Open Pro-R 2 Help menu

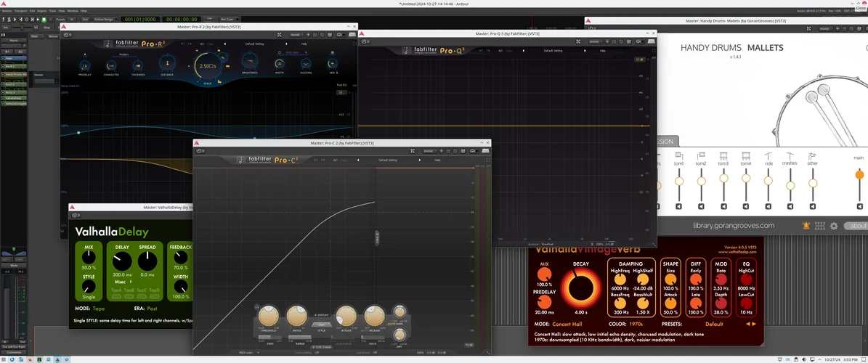[304, 44]
